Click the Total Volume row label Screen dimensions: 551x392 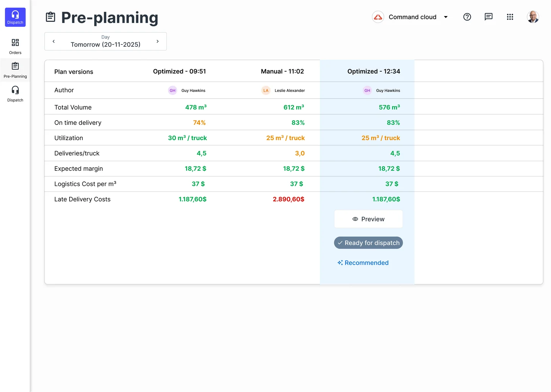73,107
